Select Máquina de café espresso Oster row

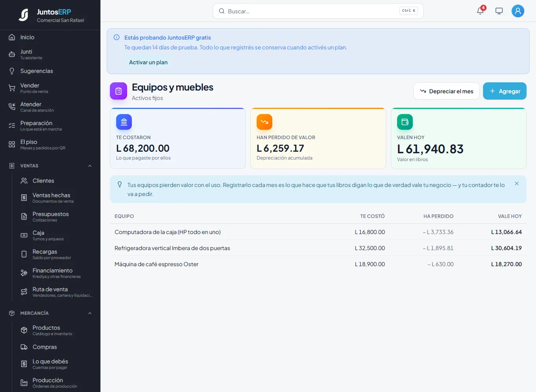(318, 264)
